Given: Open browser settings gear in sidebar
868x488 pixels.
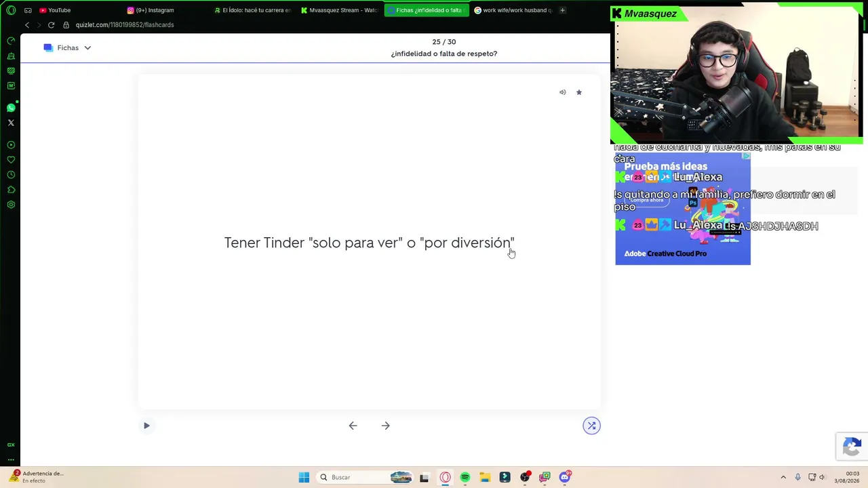Looking at the screenshot, I should pos(11,205).
